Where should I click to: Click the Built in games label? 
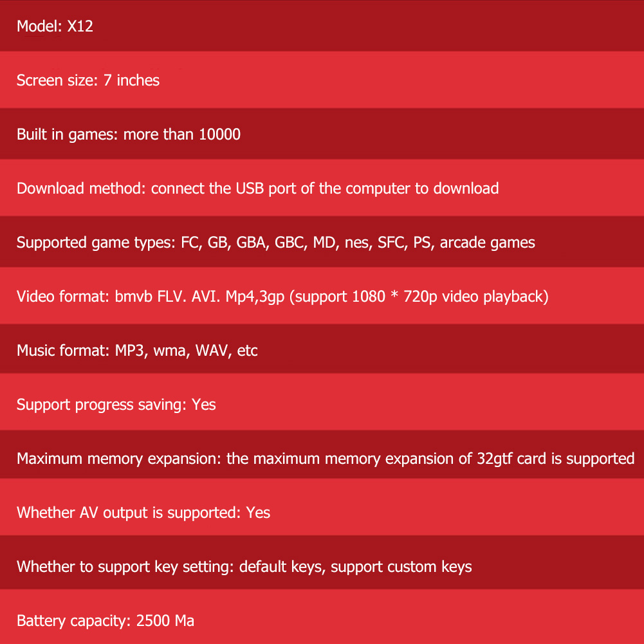point(67,134)
